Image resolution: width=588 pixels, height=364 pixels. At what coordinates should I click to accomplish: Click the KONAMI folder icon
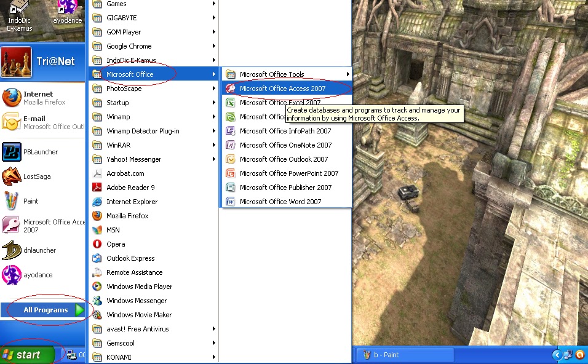(x=97, y=357)
